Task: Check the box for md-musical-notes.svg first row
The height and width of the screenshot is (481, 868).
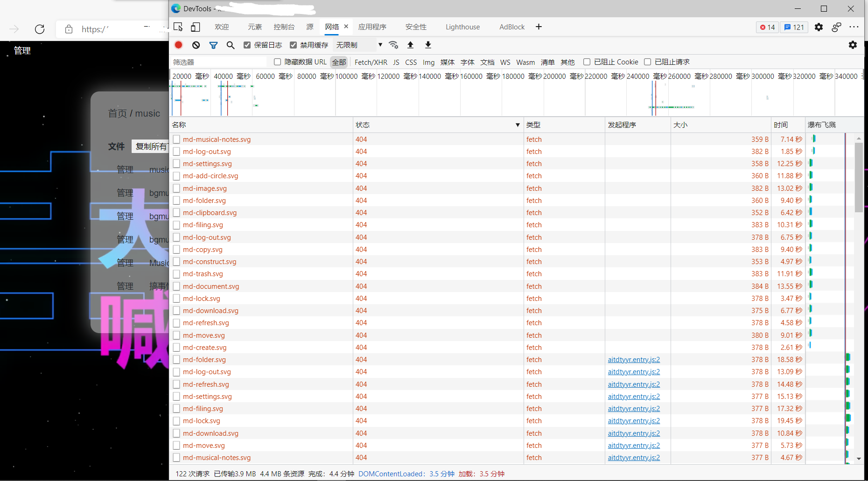Action: click(176, 139)
